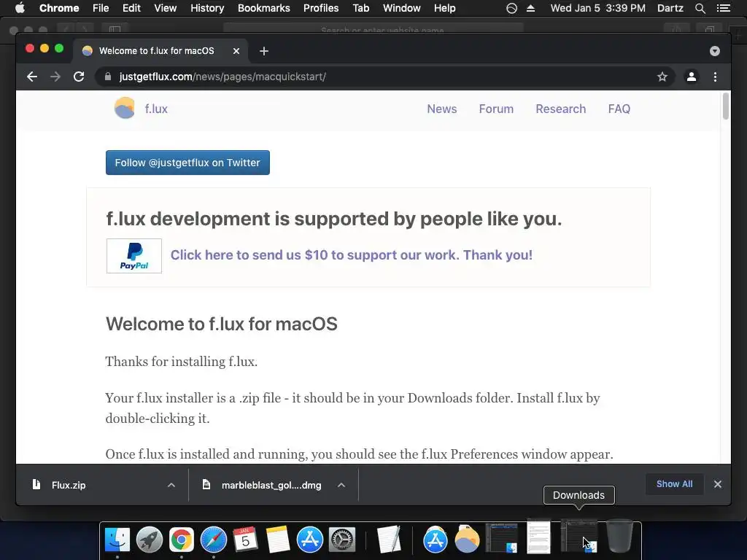Screen dimensions: 747x560
Task: Open Finder from the Dock
Action: coord(117,540)
